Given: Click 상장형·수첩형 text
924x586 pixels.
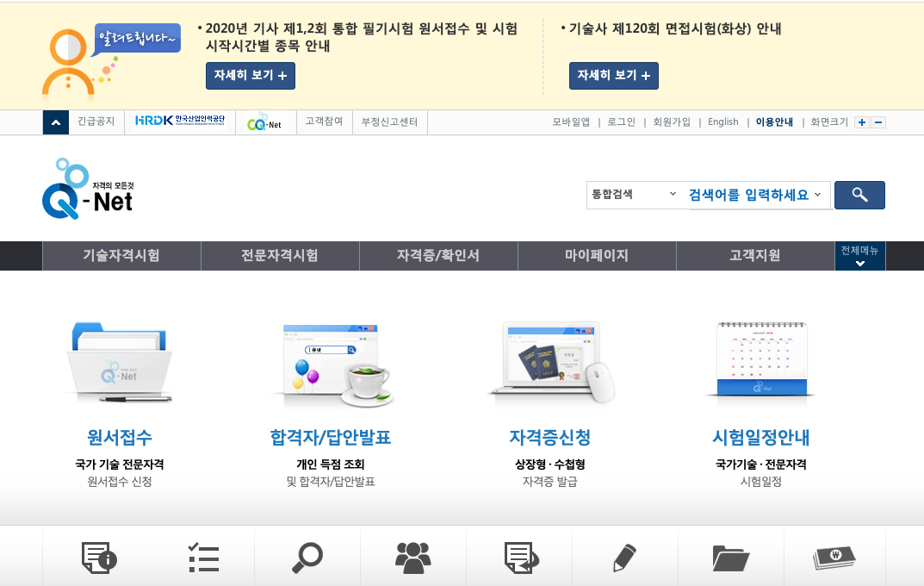Looking at the screenshot, I should click(x=549, y=464).
